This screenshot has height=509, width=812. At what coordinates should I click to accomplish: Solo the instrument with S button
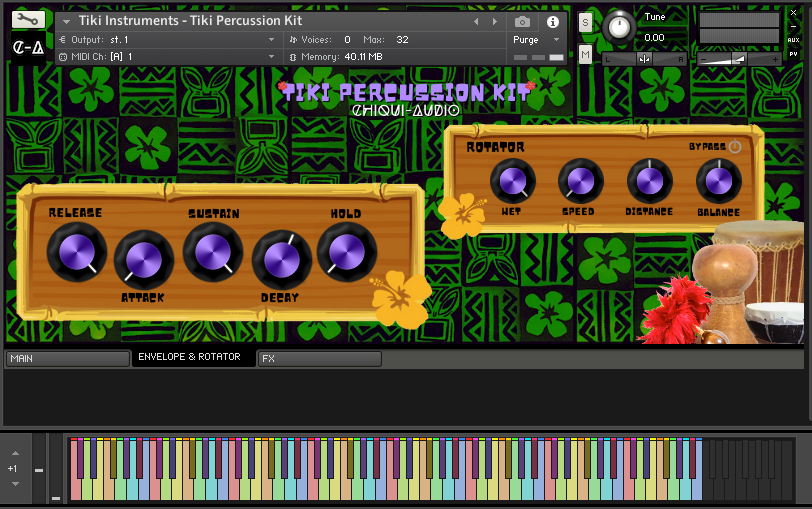585,22
